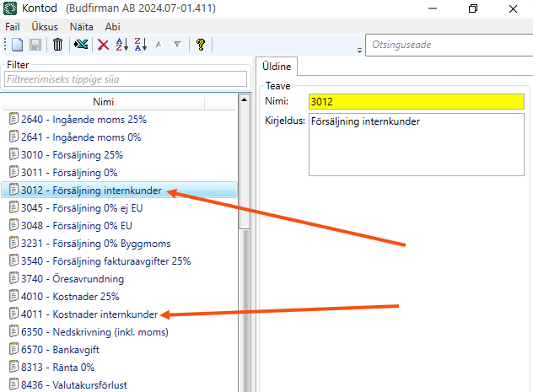Open the Fail menu
Screen dimensions: 533x392
[x=14, y=26]
